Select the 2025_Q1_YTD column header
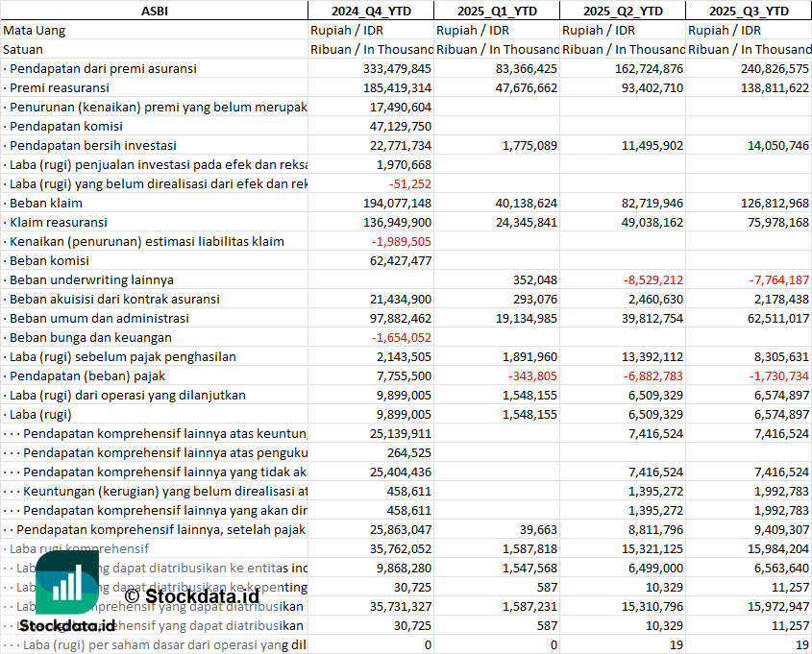This screenshot has width=812, height=654. (496, 11)
